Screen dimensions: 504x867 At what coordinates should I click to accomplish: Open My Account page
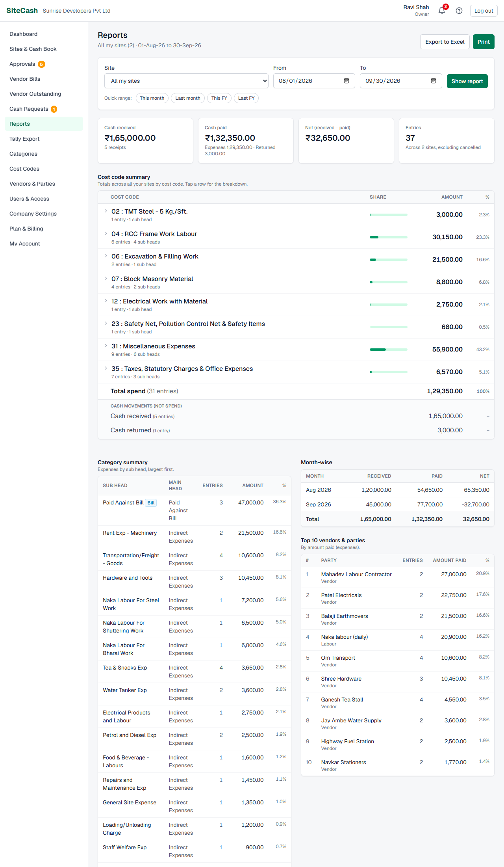(44, 244)
